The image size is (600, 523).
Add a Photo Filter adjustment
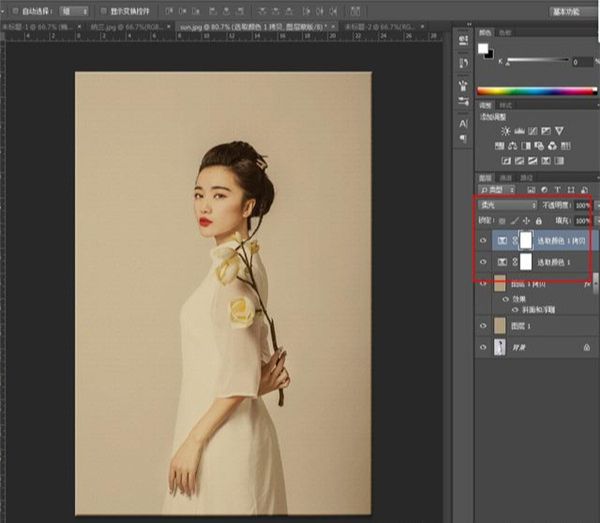[539, 146]
